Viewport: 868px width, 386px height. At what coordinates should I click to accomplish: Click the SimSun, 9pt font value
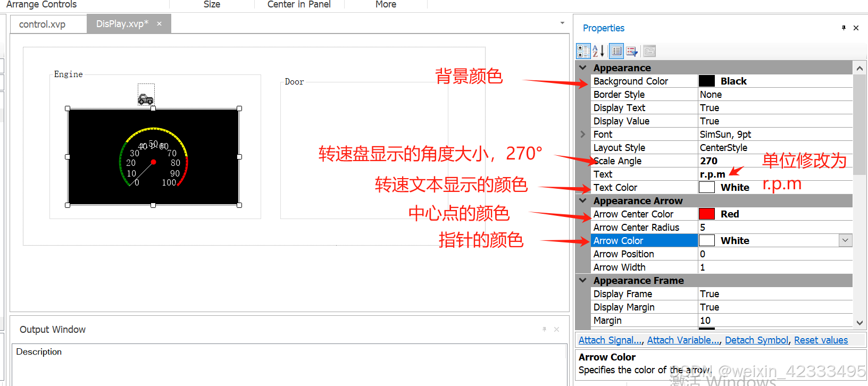click(725, 134)
